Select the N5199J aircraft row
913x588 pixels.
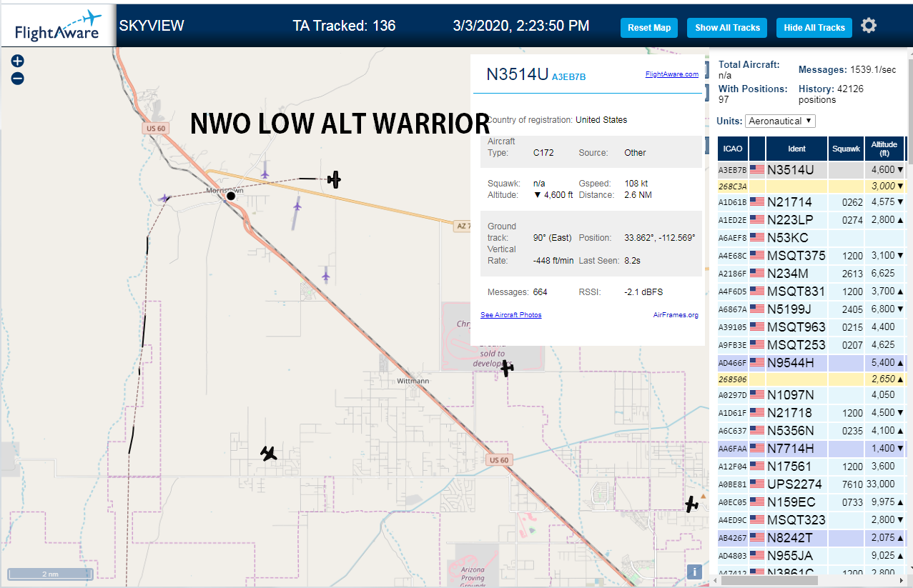[x=811, y=309]
